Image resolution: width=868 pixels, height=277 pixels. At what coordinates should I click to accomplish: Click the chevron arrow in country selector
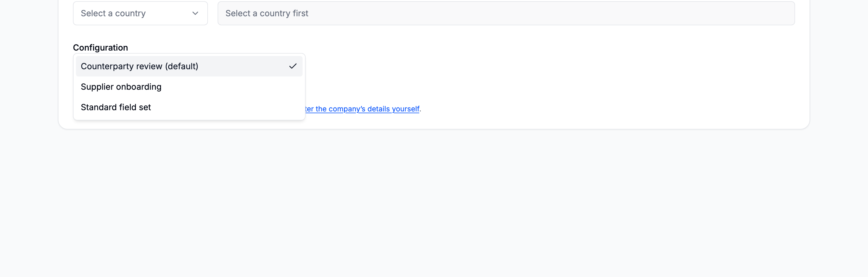pyautogui.click(x=195, y=14)
